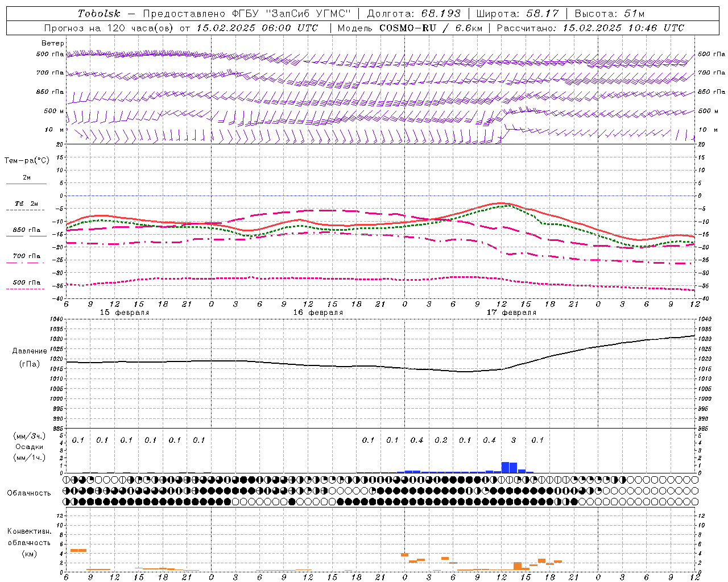Image resolution: width=728 pixels, height=582 pixels.
Task: Click the 'Облачность' cloud cover label
Action: (x=29, y=493)
